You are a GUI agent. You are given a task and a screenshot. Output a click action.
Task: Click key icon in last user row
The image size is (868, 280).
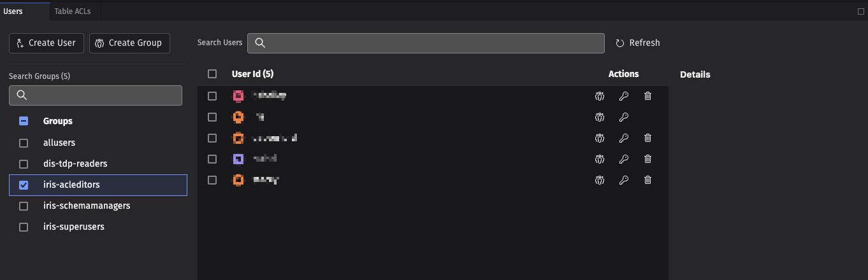[623, 180]
